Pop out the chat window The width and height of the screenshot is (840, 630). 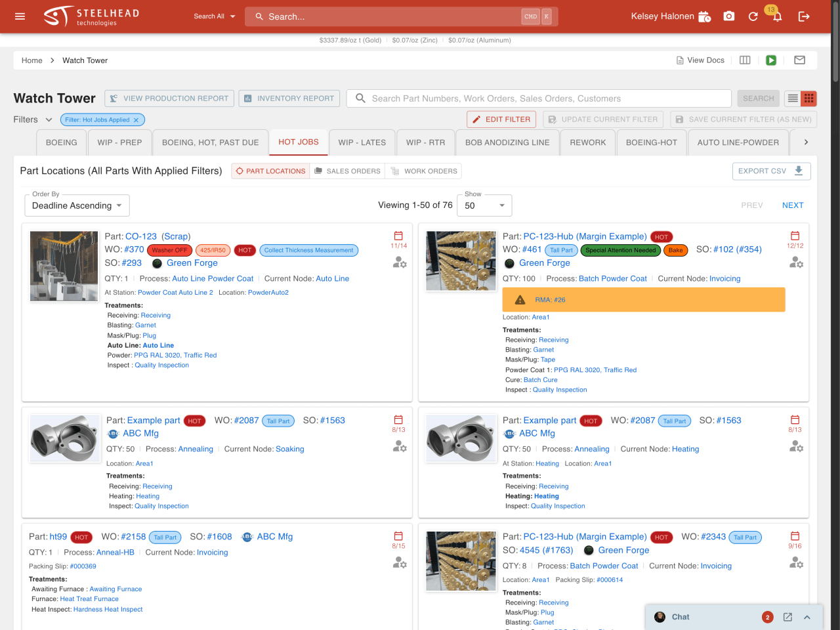click(787, 617)
